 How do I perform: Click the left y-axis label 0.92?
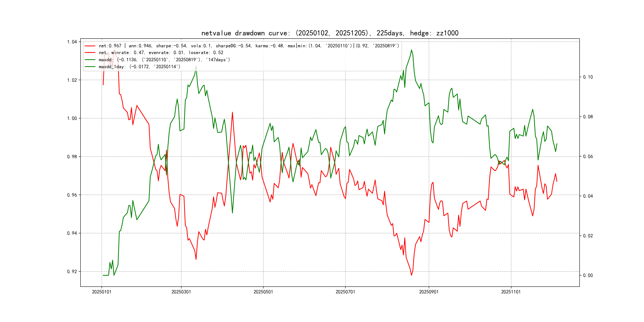pyautogui.click(x=72, y=272)
